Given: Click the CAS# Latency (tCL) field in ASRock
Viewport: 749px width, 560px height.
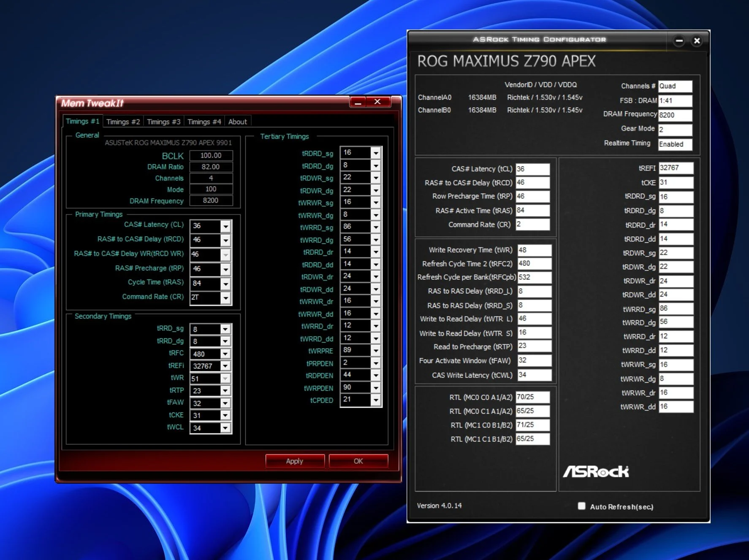Looking at the screenshot, I should pyautogui.click(x=533, y=169).
